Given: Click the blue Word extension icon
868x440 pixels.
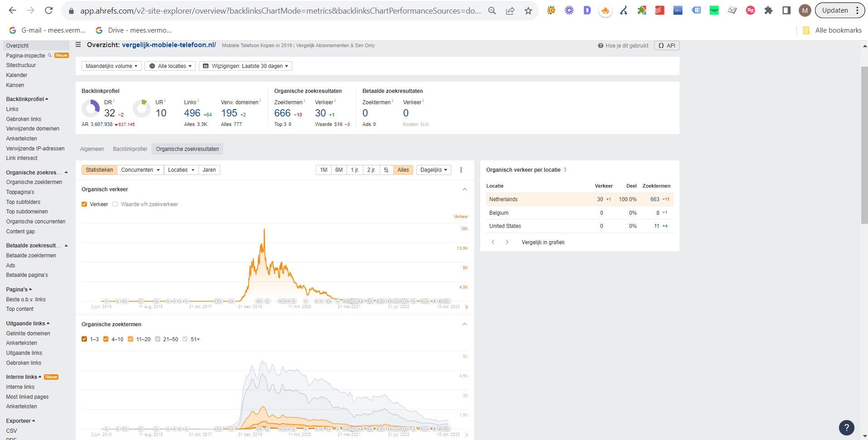Looking at the screenshot, I should 678,10.
